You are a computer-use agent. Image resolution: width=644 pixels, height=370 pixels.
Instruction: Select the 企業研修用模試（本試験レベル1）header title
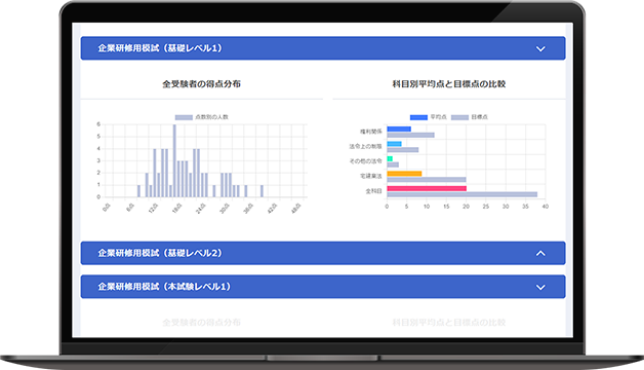coord(164,286)
